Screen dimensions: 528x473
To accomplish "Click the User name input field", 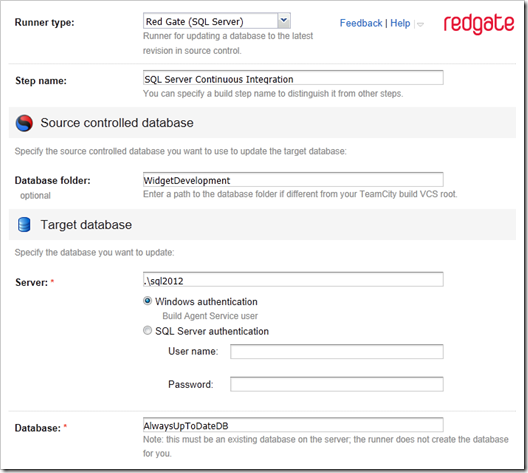I will pyautogui.click(x=337, y=351).
